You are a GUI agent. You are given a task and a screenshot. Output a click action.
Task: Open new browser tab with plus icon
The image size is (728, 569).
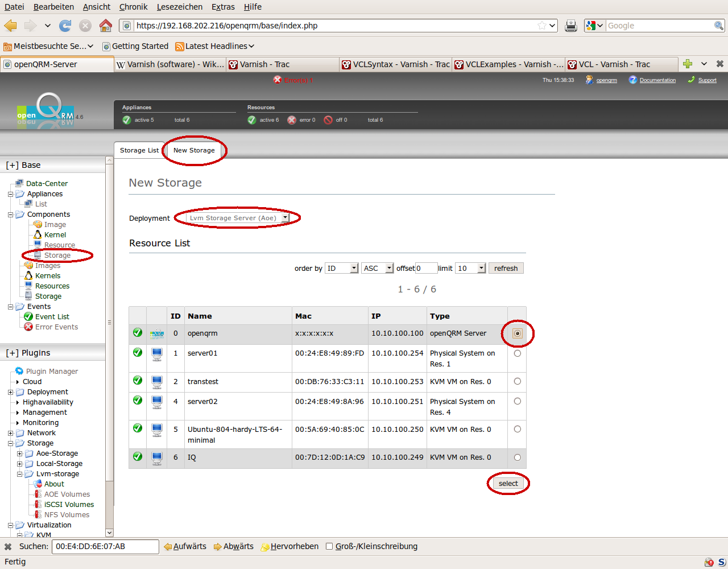pyautogui.click(x=688, y=64)
